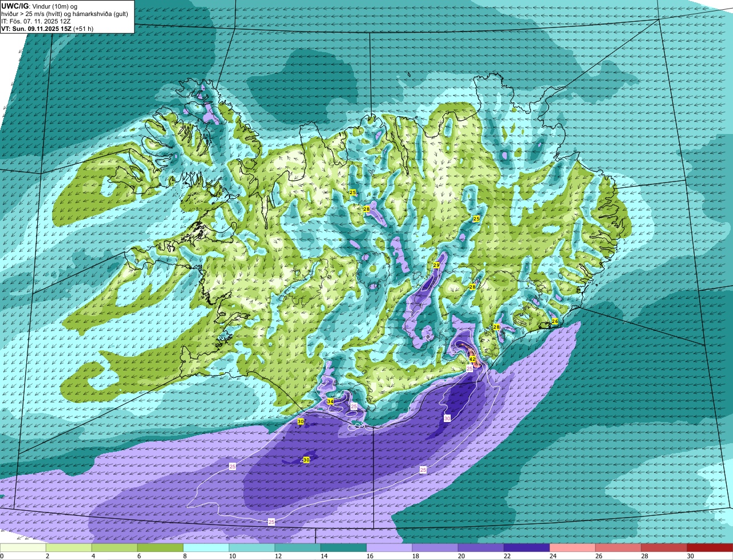The image size is (733, 560).
Task: Click the legend tick label 10
Action: [x=231, y=556]
